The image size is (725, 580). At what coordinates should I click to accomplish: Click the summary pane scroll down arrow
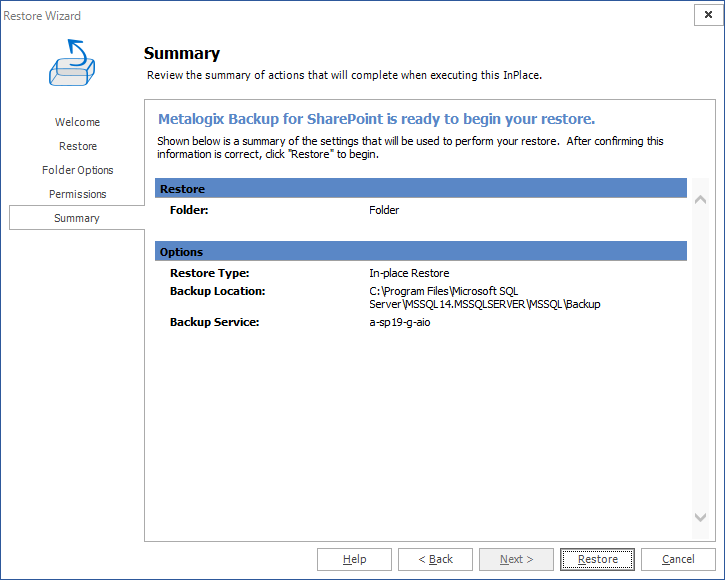tap(700, 517)
